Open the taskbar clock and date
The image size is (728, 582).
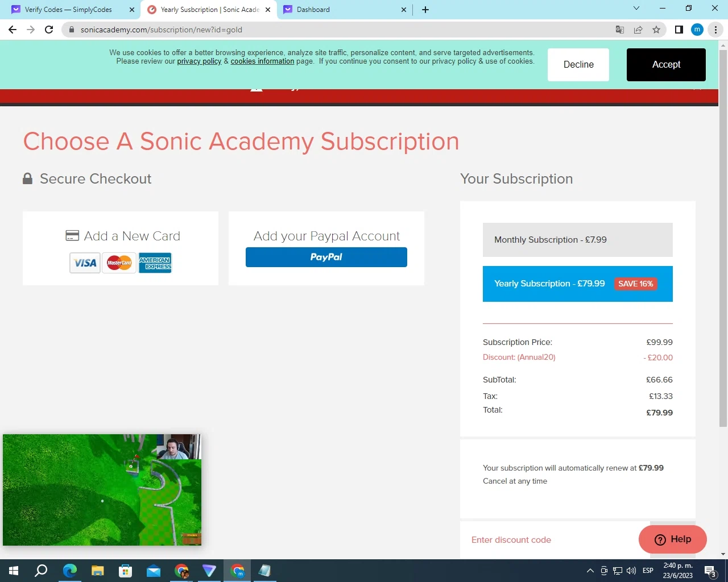click(x=678, y=571)
